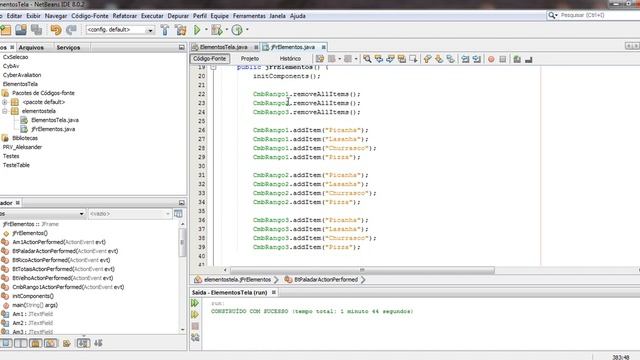Select the Projeto view button
This screenshot has width=640, height=360.
[250, 59]
